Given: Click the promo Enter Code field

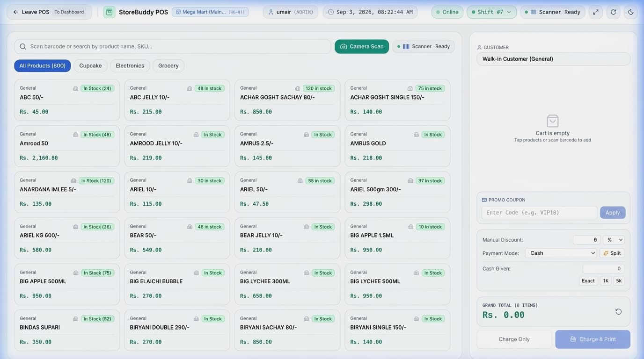Looking at the screenshot, I should (539, 213).
